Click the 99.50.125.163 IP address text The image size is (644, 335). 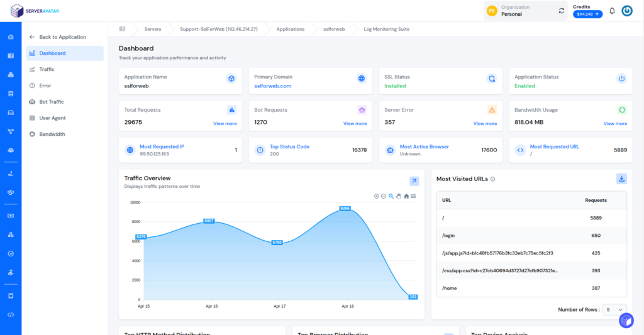click(154, 154)
